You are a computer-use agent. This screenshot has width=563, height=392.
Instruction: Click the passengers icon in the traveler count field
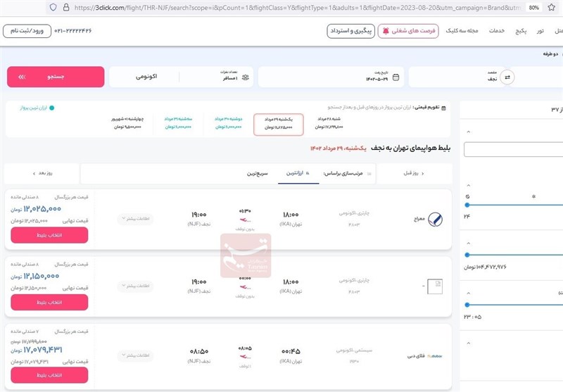click(x=245, y=77)
